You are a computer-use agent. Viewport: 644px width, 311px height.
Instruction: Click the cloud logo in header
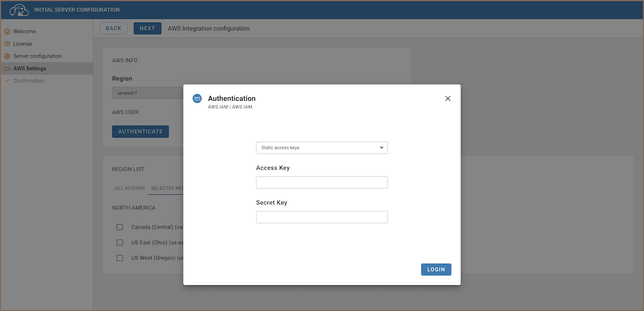19,10
